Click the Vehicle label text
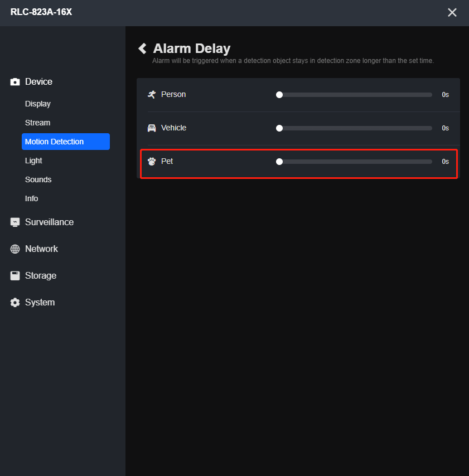The width and height of the screenshot is (469, 476). tap(174, 128)
